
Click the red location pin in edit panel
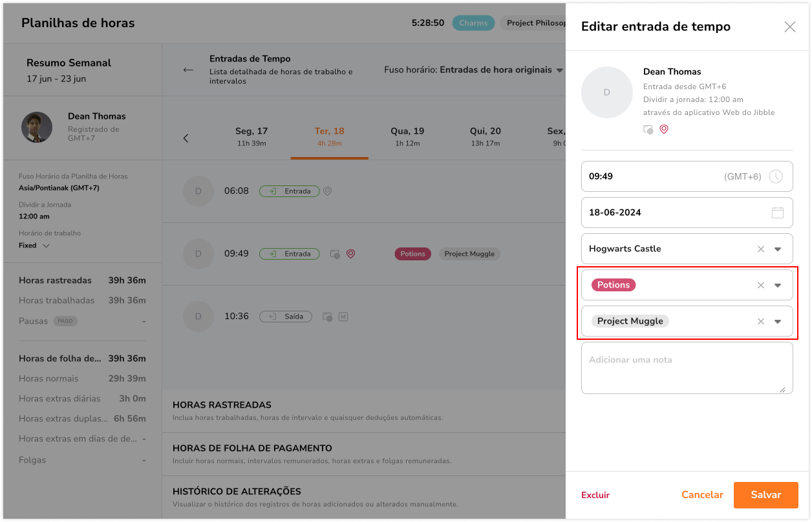click(x=664, y=129)
